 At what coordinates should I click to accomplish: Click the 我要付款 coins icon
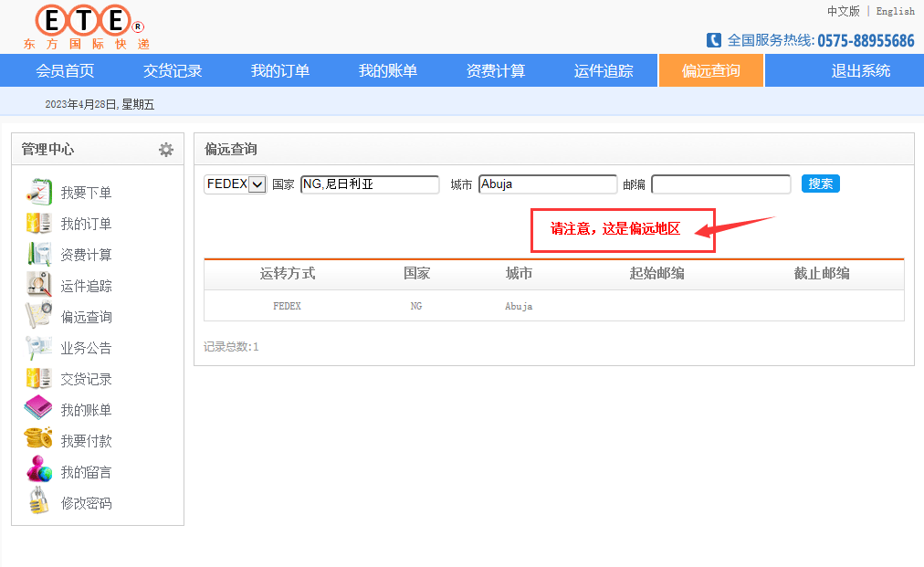point(39,440)
